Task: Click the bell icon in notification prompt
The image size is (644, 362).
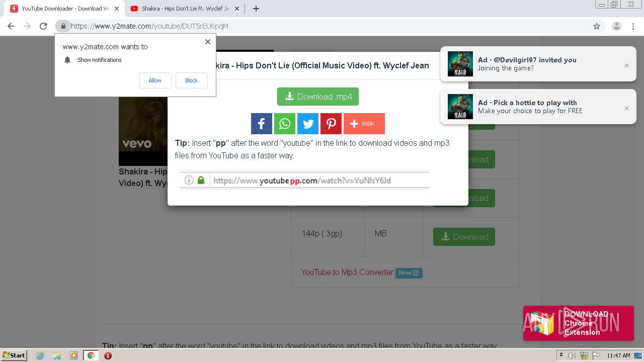Action: click(67, 60)
